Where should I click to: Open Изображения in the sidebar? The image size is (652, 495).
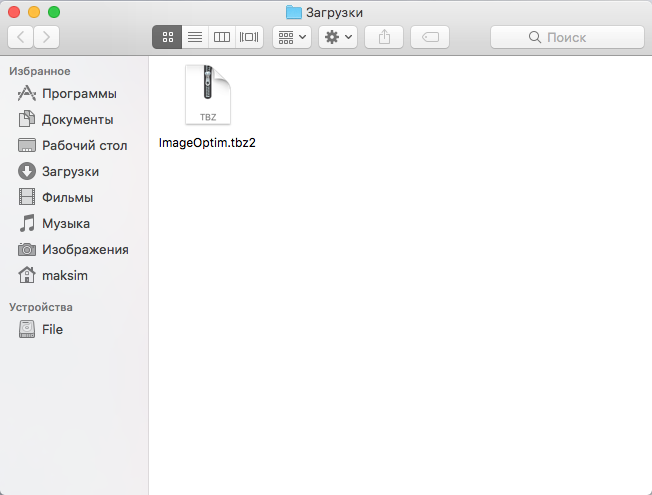pos(74,250)
